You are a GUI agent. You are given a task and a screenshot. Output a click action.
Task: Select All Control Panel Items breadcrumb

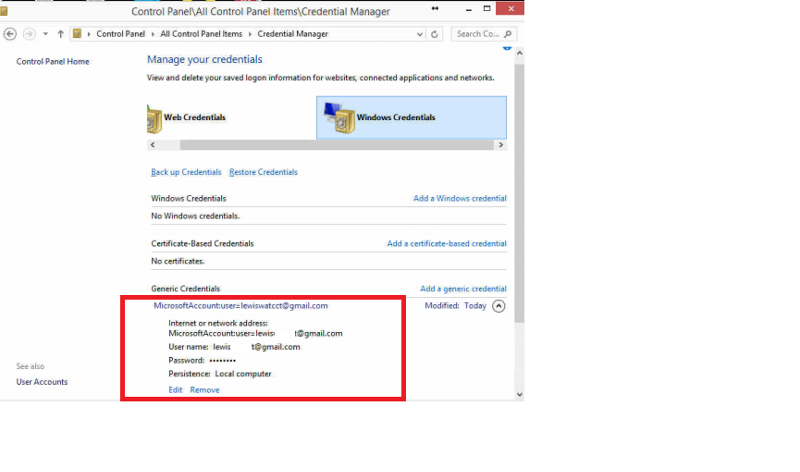pos(201,34)
